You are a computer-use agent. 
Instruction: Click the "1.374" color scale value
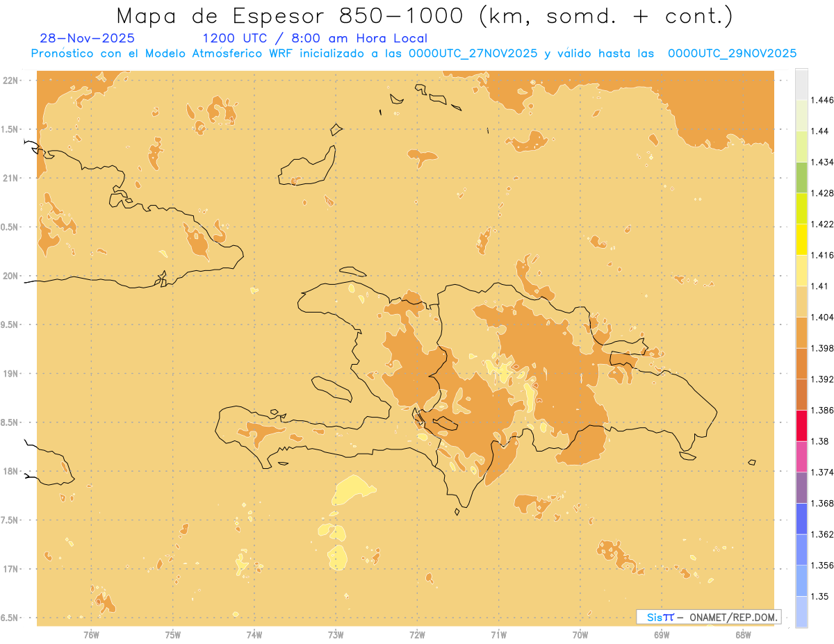[x=823, y=472]
